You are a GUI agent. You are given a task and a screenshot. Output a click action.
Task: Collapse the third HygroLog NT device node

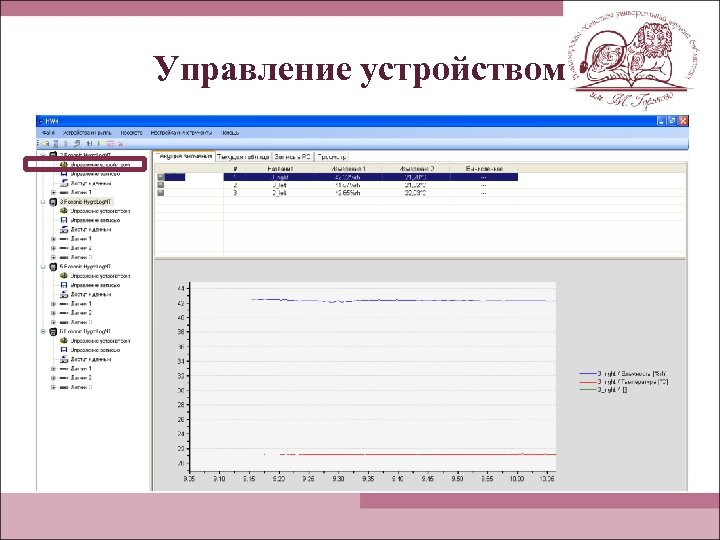pyautogui.click(x=43, y=267)
